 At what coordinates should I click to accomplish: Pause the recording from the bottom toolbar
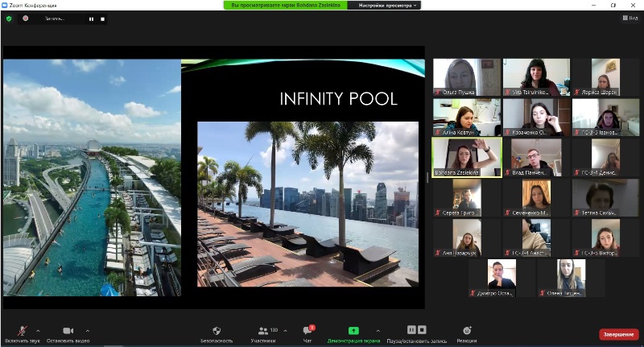pos(411,330)
